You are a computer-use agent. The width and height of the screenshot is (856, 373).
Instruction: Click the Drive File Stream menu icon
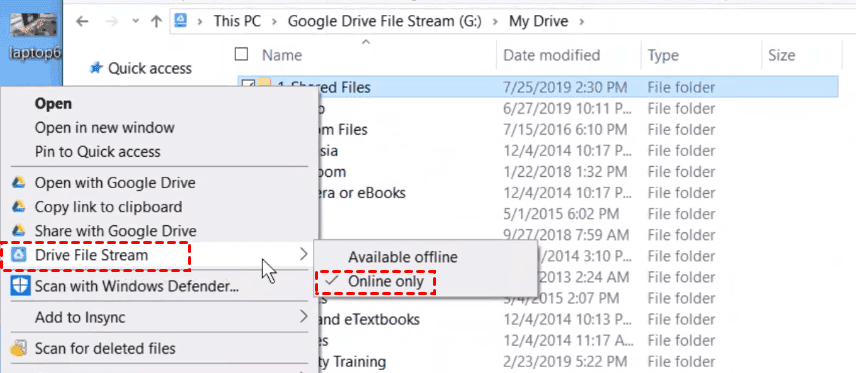pos(19,255)
